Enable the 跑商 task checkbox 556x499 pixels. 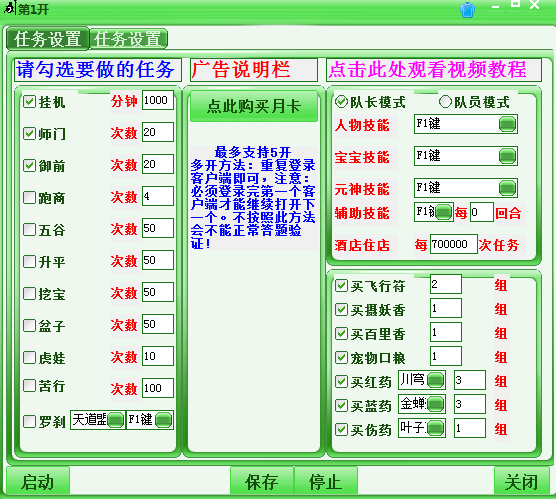pyautogui.click(x=29, y=198)
